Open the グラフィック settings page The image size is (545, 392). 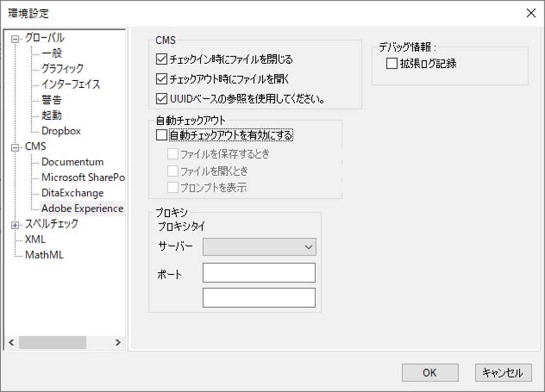(x=62, y=69)
